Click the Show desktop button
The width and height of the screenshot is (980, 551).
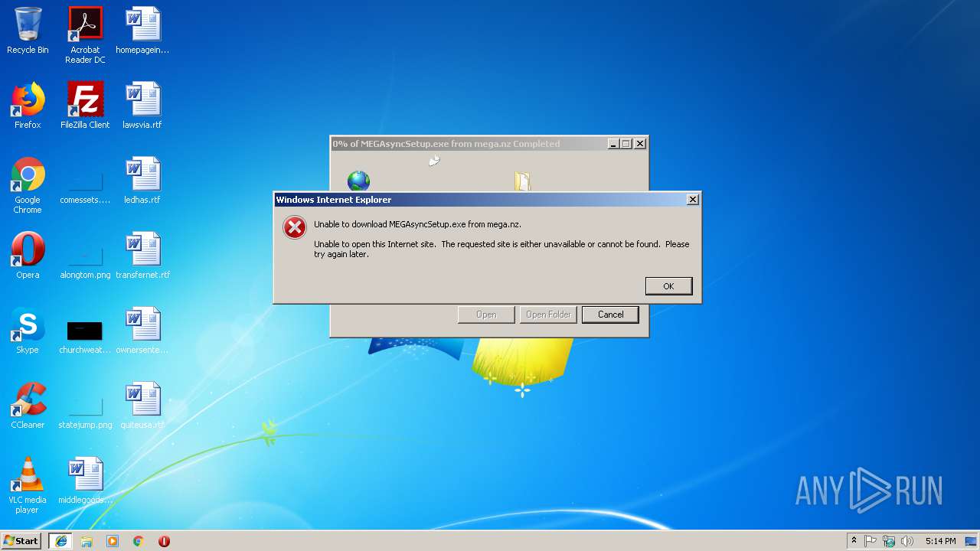972,541
